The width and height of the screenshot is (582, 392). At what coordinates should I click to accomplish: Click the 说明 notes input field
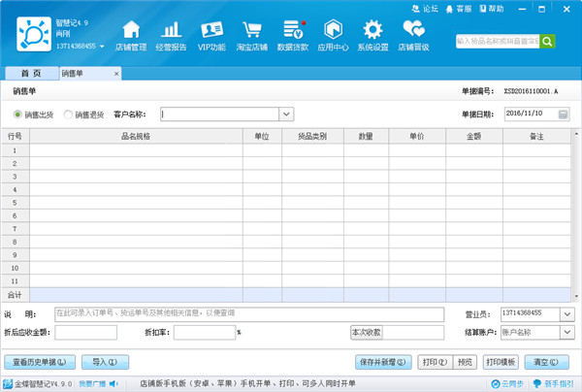[x=248, y=313]
